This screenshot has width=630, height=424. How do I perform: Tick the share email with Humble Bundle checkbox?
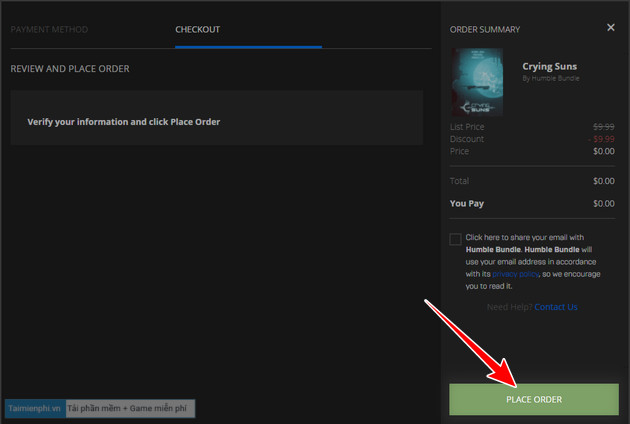click(455, 239)
